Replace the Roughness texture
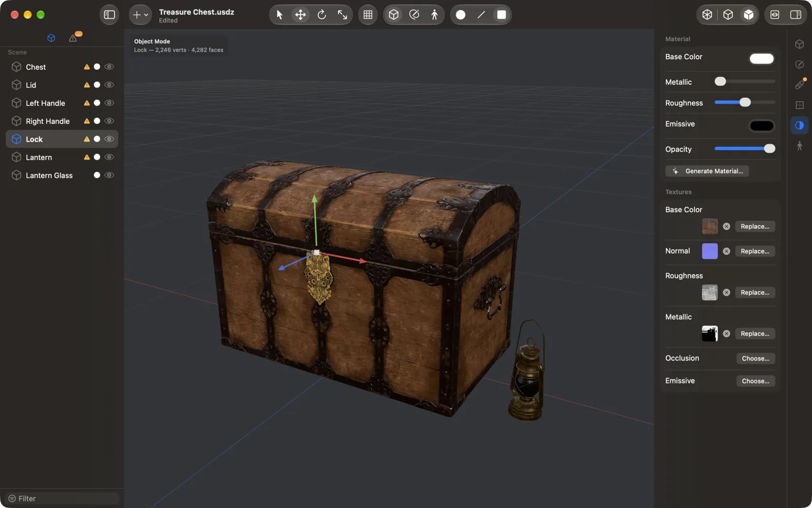This screenshot has width=812, height=508. click(755, 293)
